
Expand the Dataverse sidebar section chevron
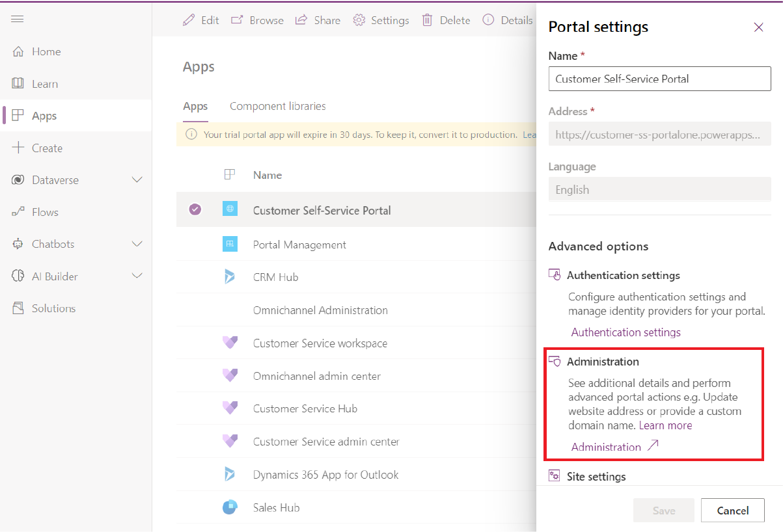137,180
